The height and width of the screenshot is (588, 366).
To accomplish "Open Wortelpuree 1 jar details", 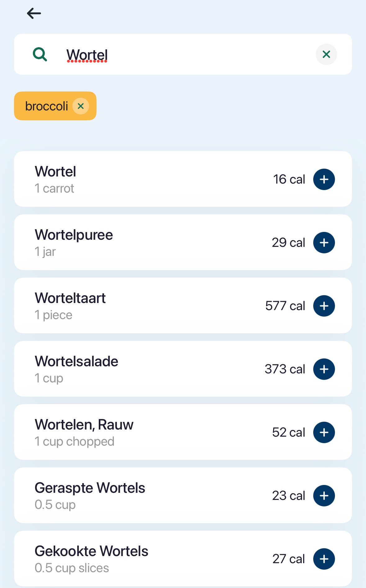I will [140, 243].
